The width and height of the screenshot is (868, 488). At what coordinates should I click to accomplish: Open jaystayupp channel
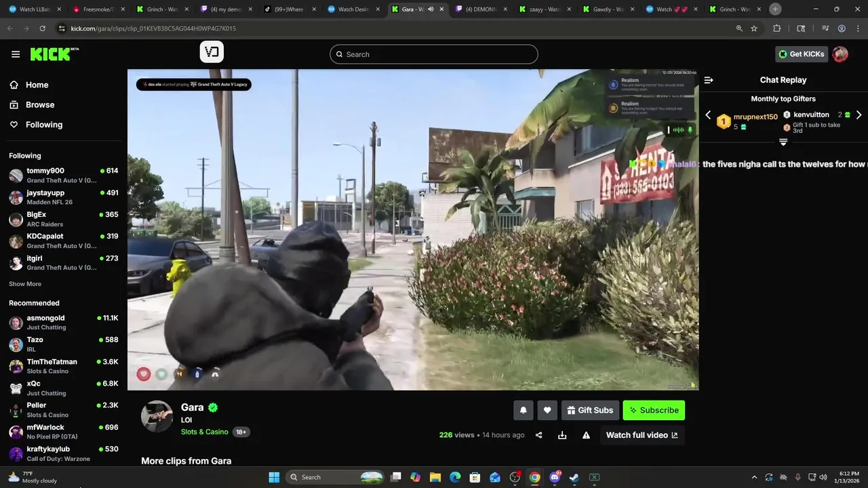click(64, 197)
